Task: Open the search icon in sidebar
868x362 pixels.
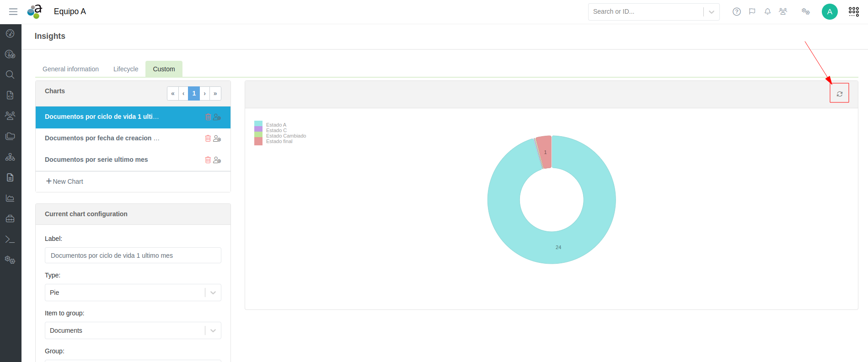Action: 10,75
